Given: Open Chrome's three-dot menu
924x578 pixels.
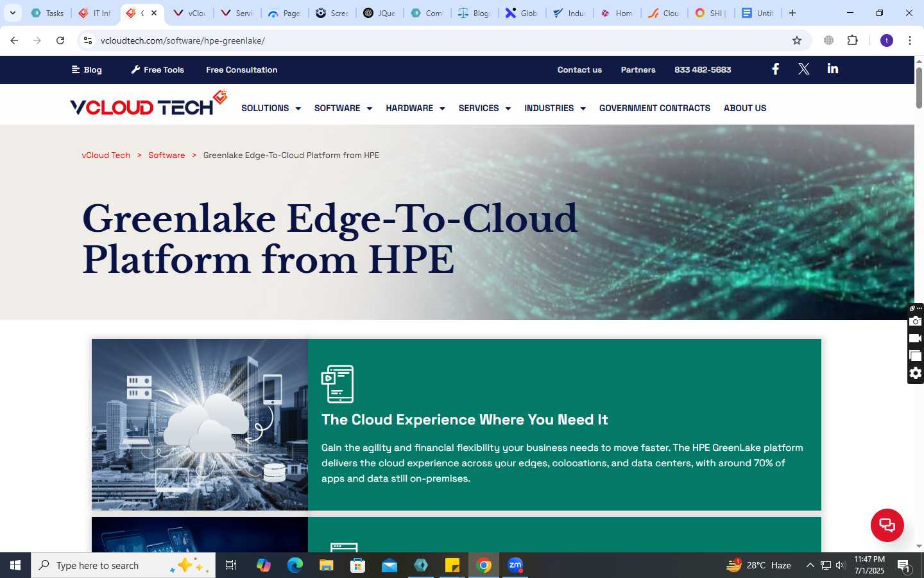Looking at the screenshot, I should pos(909,40).
